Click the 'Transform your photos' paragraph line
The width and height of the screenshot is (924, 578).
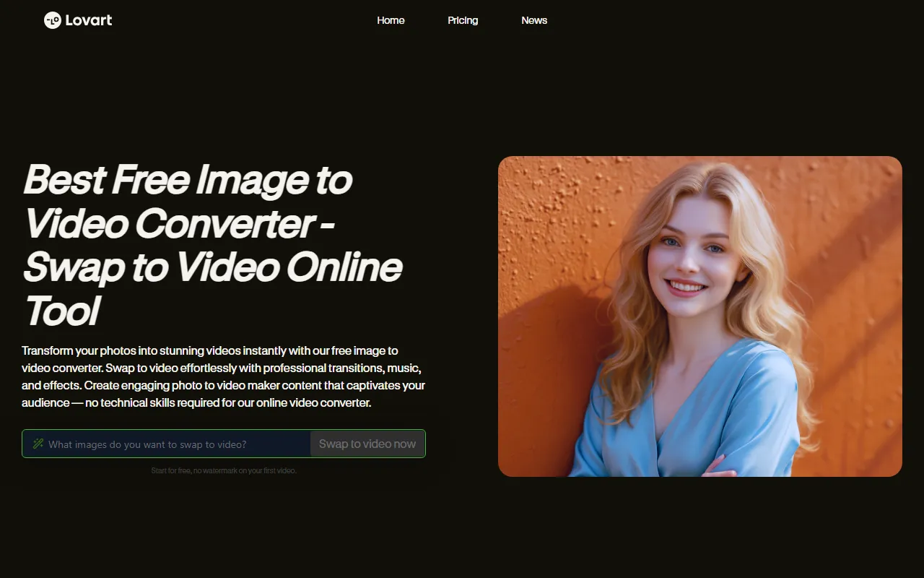209,351
